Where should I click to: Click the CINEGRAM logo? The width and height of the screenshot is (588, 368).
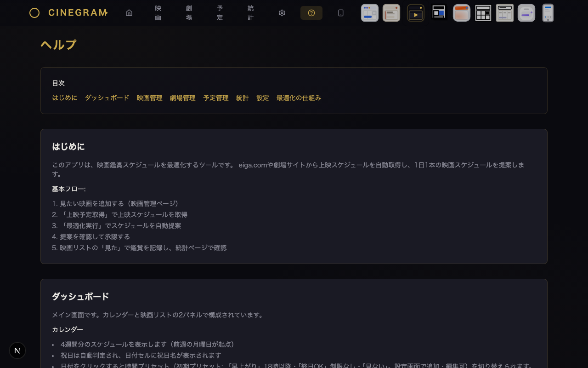69,13
